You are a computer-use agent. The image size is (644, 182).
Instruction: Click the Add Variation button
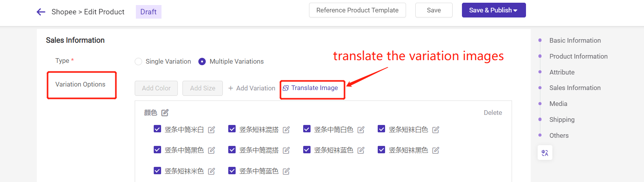pyautogui.click(x=252, y=88)
